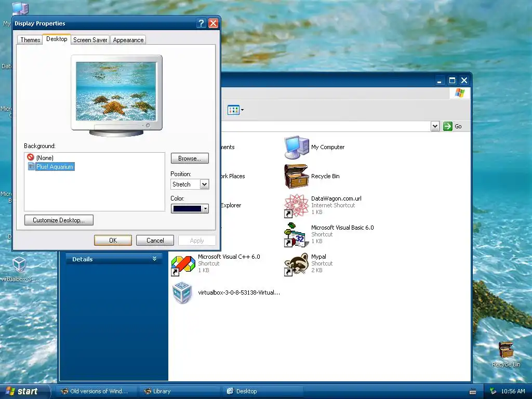
Task: Select Plus! Aquarium in the Background list
Action: click(55, 167)
